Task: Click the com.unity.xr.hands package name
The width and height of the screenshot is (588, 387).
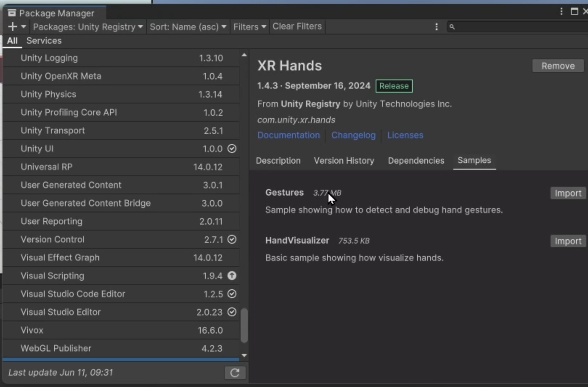Action: (x=296, y=120)
